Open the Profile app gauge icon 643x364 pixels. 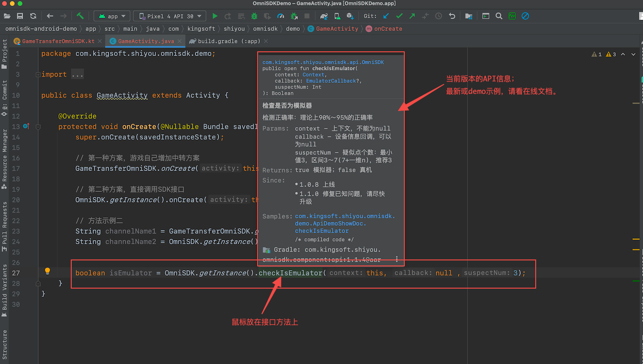point(280,16)
